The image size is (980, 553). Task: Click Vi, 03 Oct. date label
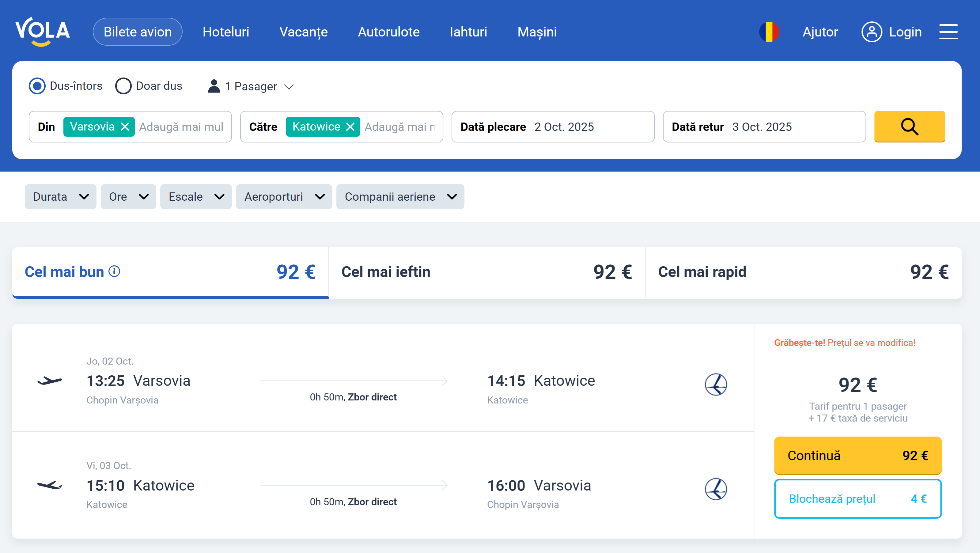click(x=108, y=465)
